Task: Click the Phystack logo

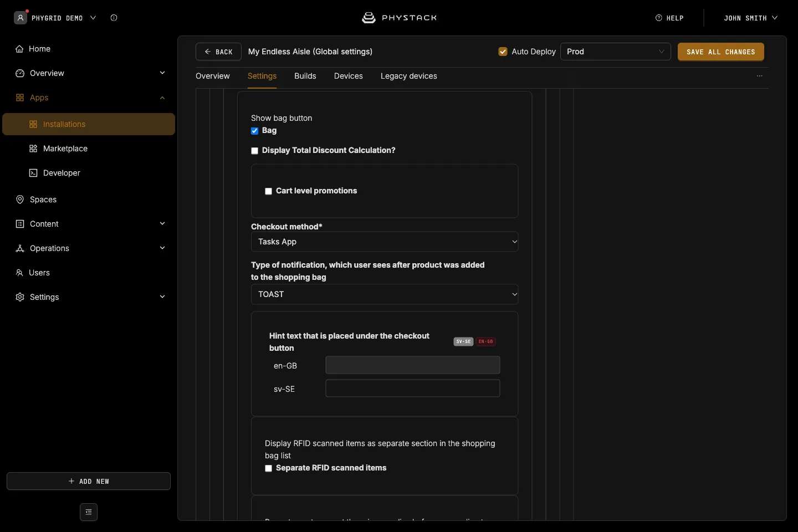Action: coord(399,18)
